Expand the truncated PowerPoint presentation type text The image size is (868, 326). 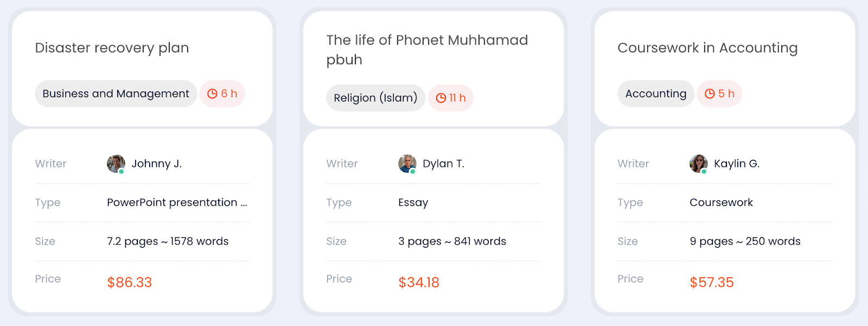(177, 202)
